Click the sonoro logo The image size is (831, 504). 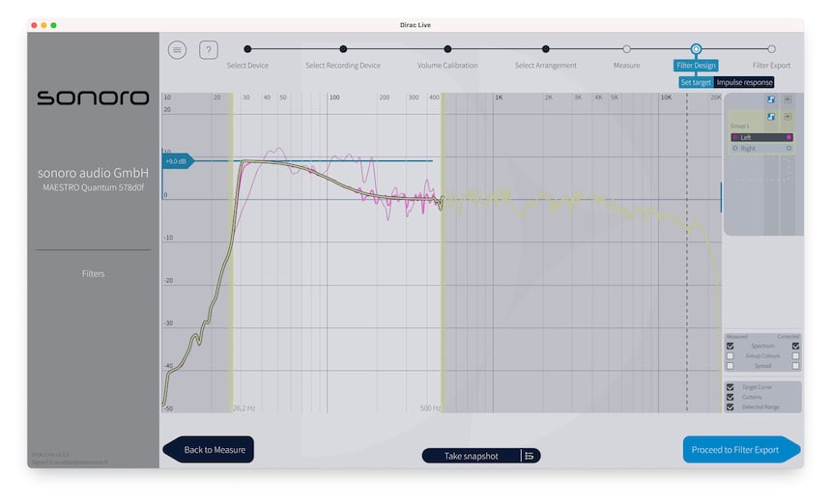point(94,98)
